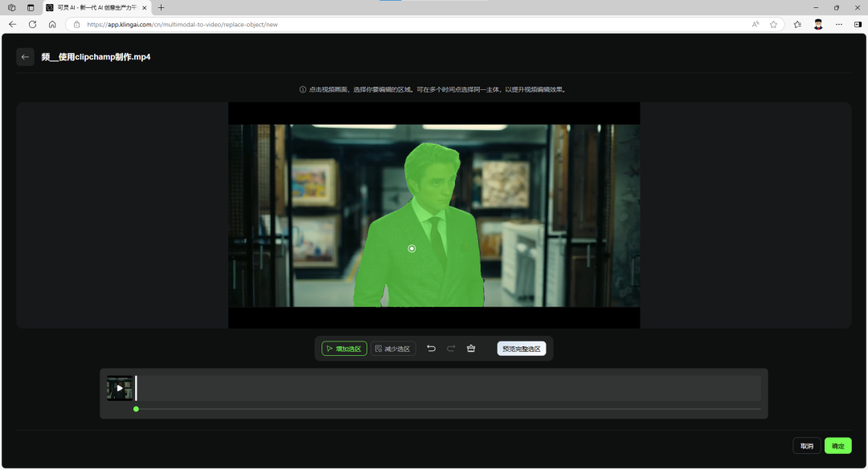Toggle the Edge vertical tabs button
This screenshot has width=868, height=470.
tap(31, 7)
